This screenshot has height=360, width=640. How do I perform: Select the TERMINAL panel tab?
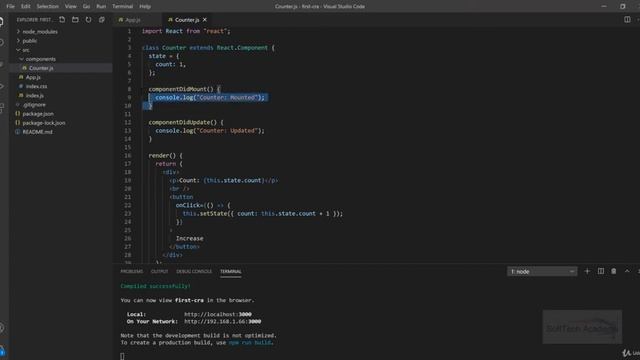coord(231,271)
